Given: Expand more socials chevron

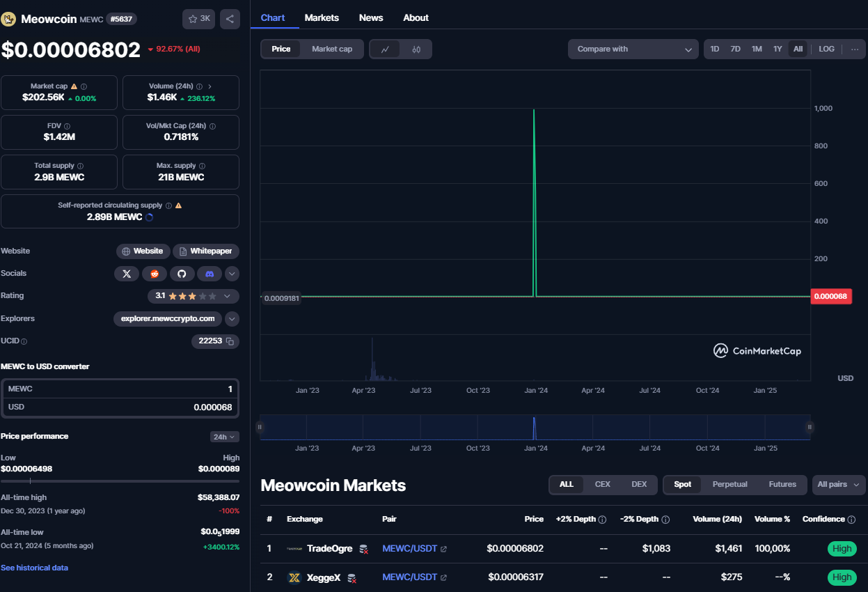Looking at the screenshot, I should pos(232,274).
